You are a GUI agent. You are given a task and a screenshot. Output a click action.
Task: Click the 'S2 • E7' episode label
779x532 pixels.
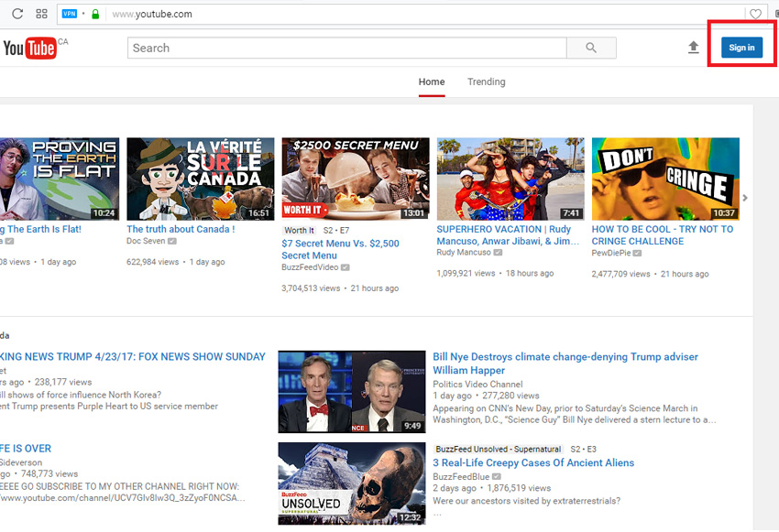point(336,230)
